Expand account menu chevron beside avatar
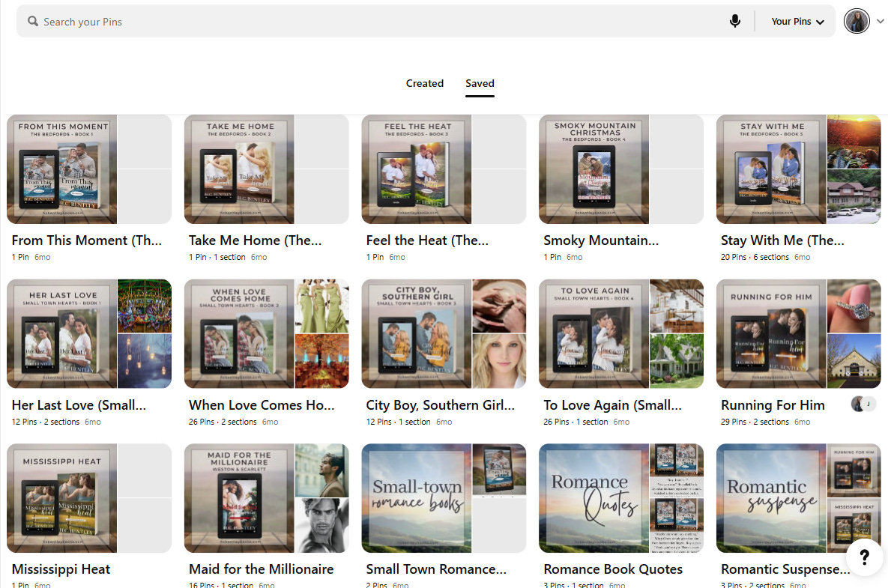888x588 pixels. click(880, 22)
